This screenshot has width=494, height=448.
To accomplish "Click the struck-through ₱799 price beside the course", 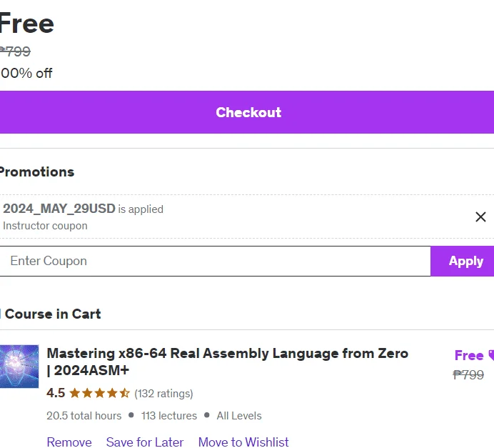I will coord(468,374).
